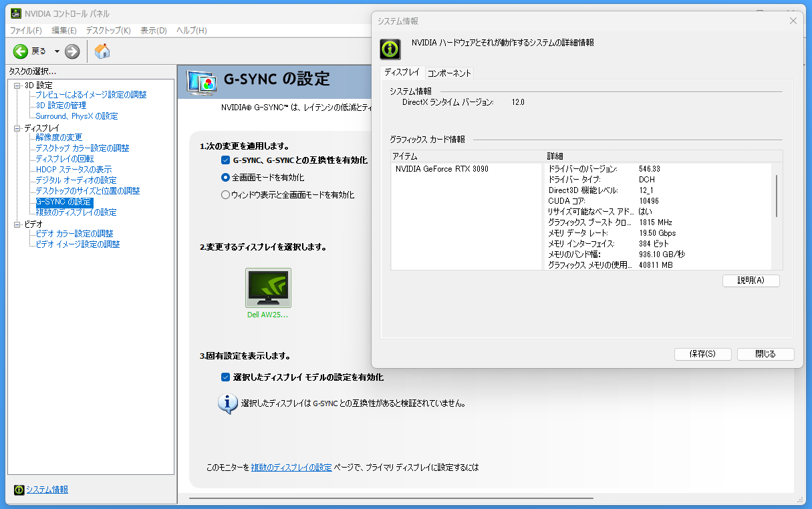Screen dimensions: 812x509
Task: Click the Forward arrow icon in toolbar
Action: tap(72, 51)
